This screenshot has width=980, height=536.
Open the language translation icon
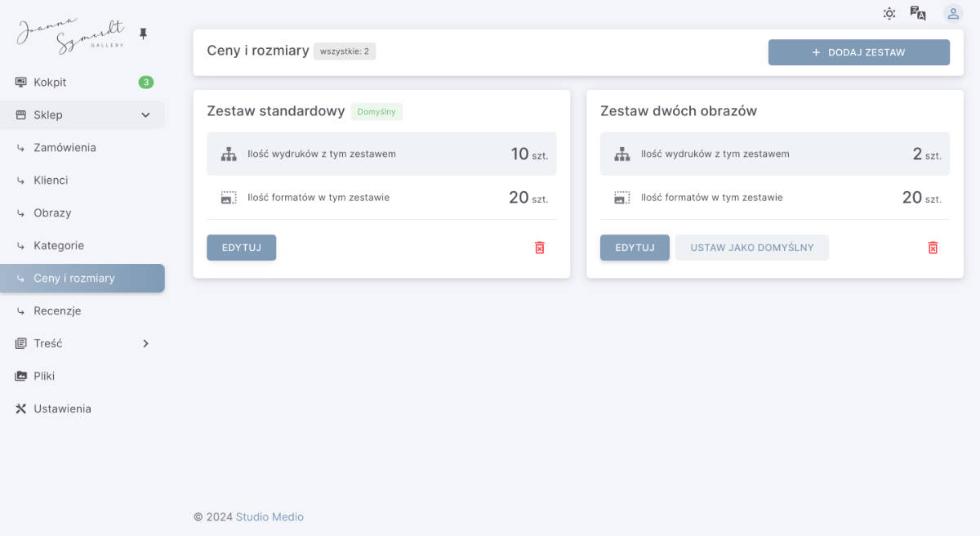[918, 13]
